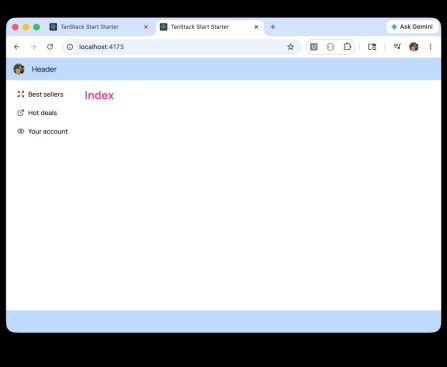Viewport: 447px width, 367px height.
Task: Switch to the first TanStack Start Starter tab
Action: pos(99,27)
